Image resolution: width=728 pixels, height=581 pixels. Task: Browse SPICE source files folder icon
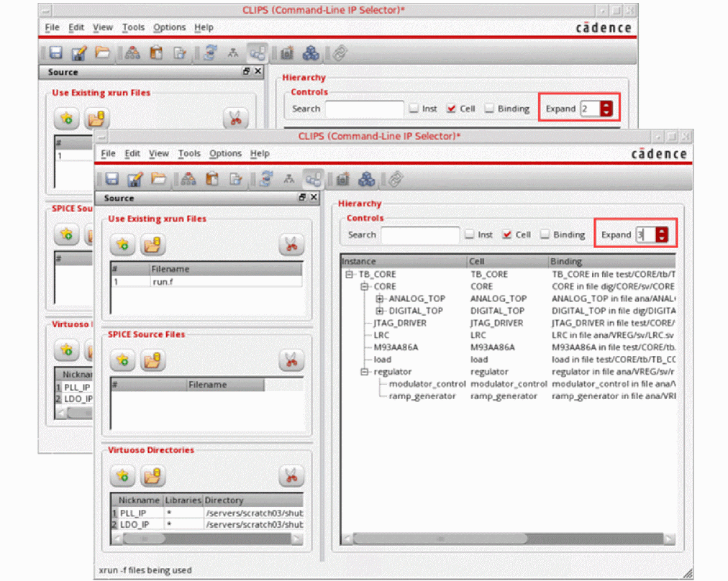(153, 360)
